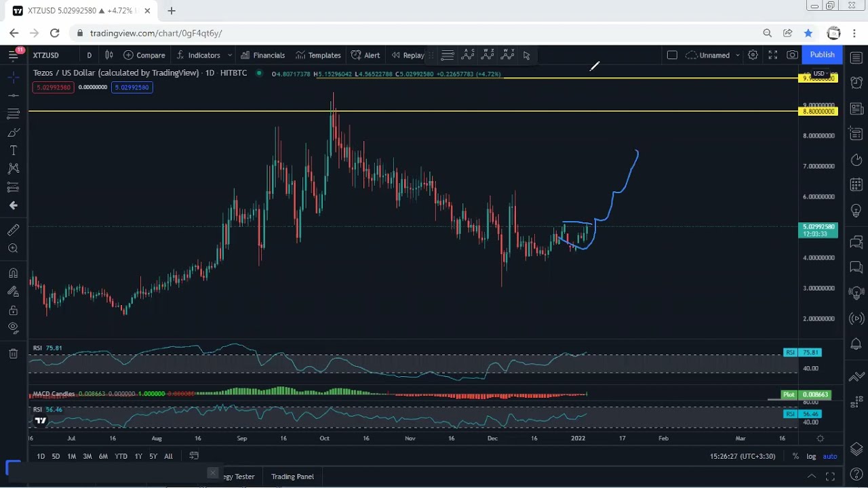Open the Unnamed layout cloud save
The width and height of the screenshot is (868, 488).
point(708,55)
